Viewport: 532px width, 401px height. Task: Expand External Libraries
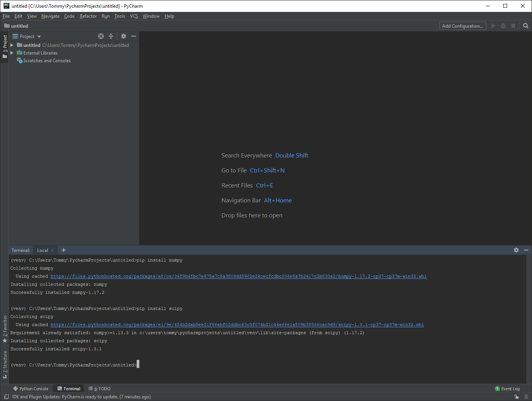point(12,53)
